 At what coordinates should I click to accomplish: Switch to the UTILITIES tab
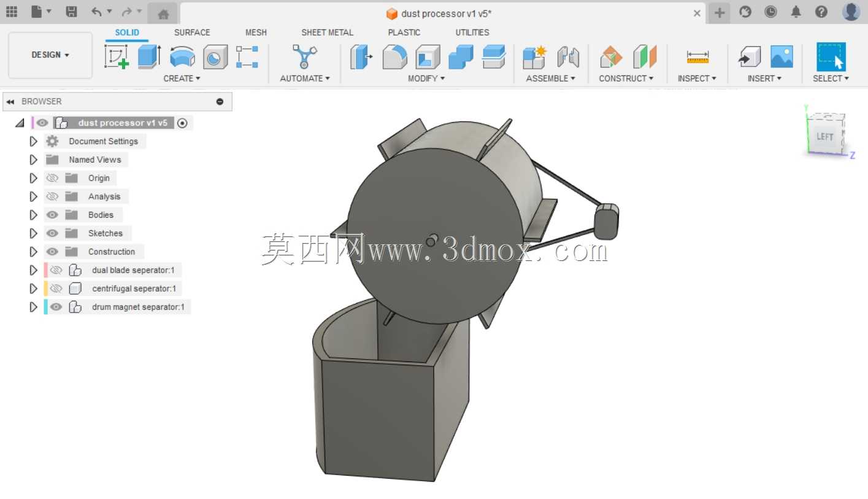tap(472, 33)
